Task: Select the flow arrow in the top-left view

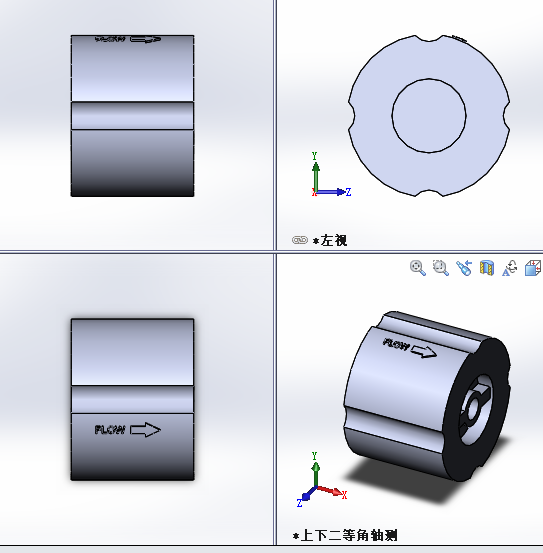Action: [x=146, y=40]
